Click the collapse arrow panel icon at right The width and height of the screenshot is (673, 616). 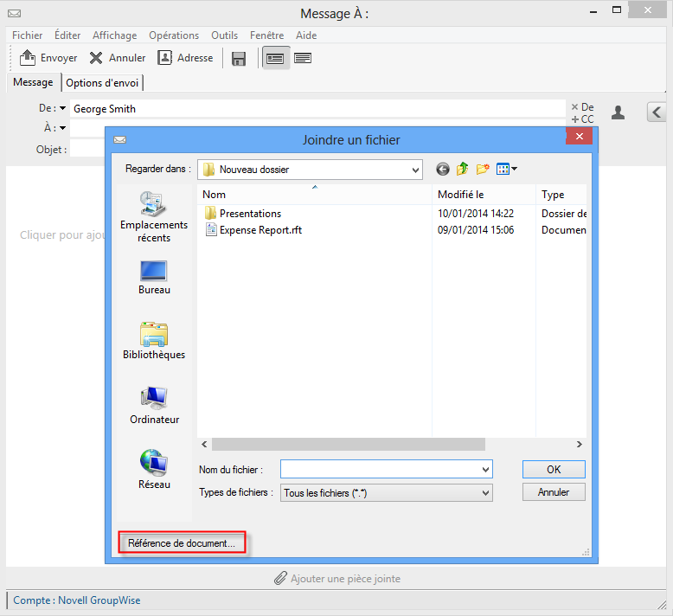[657, 112]
